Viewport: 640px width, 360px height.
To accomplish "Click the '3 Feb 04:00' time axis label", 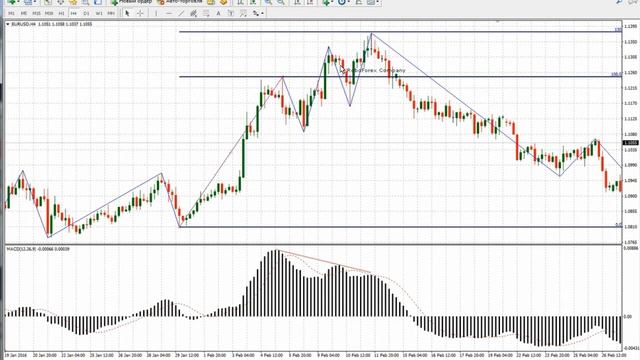I will pos(243,356).
